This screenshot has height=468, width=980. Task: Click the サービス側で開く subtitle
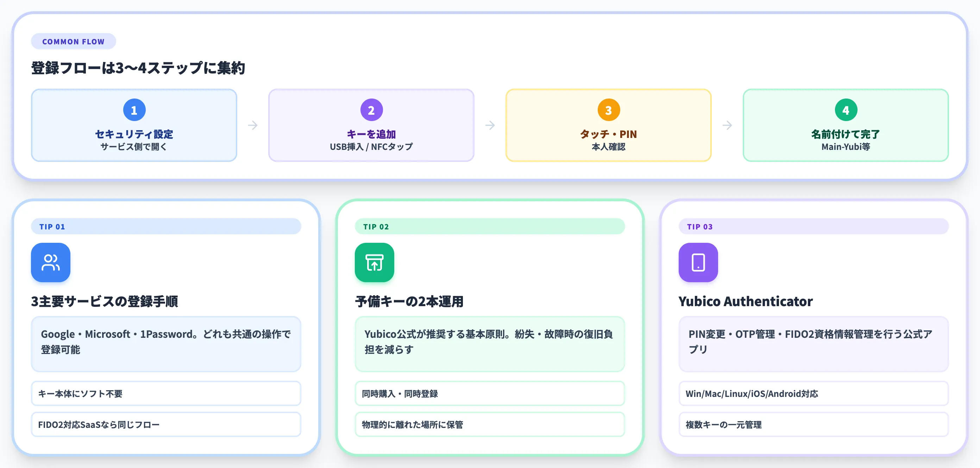point(134,147)
